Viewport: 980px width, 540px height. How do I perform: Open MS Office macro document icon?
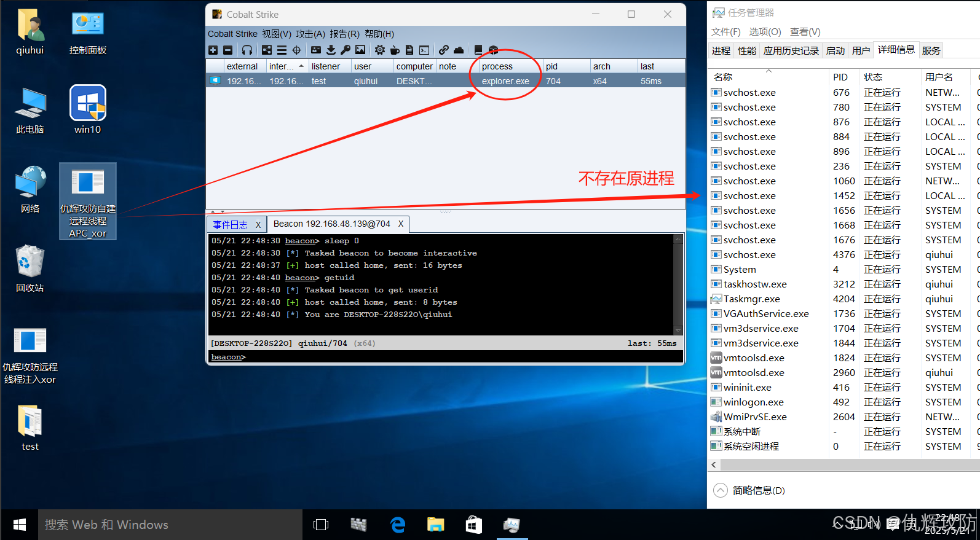[409, 50]
